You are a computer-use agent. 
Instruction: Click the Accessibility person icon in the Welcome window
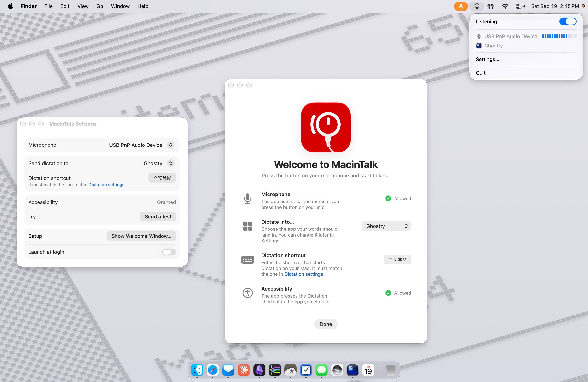pos(248,293)
